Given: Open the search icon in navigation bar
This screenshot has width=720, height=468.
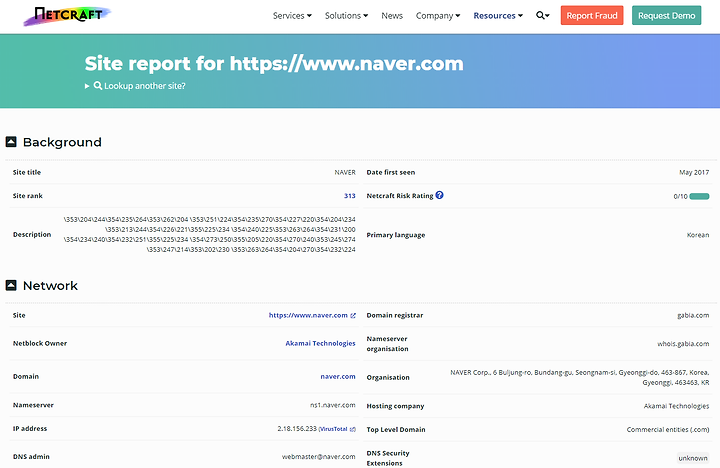Looking at the screenshot, I should coord(543,16).
